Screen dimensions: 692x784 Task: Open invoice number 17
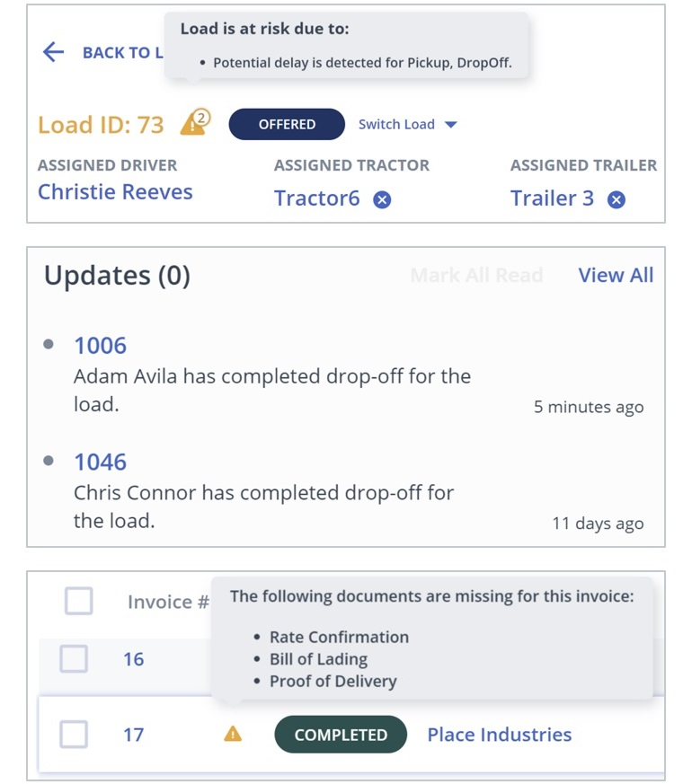(133, 734)
